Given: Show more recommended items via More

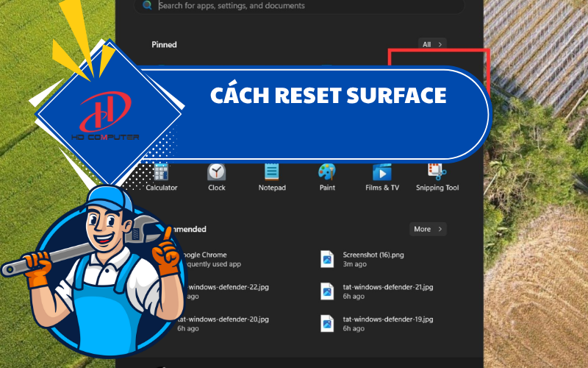Looking at the screenshot, I should [x=428, y=229].
